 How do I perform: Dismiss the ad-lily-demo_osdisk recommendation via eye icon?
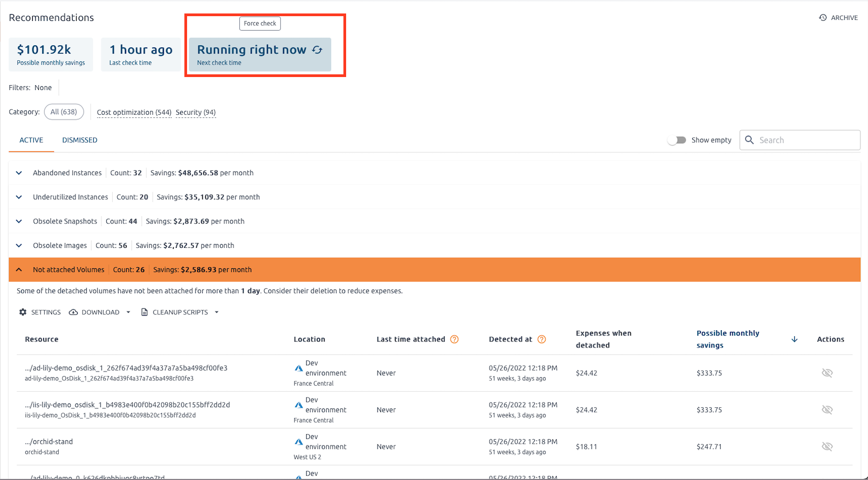827,373
